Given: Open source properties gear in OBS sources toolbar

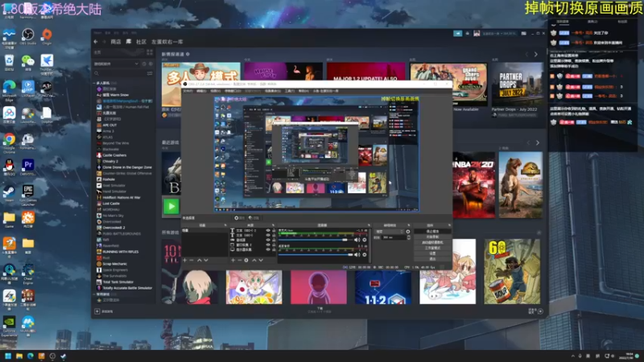Looking at the screenshot, I should (x=246, y=260).
